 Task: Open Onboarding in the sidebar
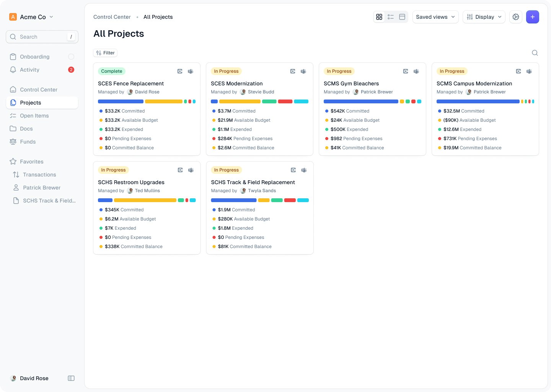click(x=42, y=57)
